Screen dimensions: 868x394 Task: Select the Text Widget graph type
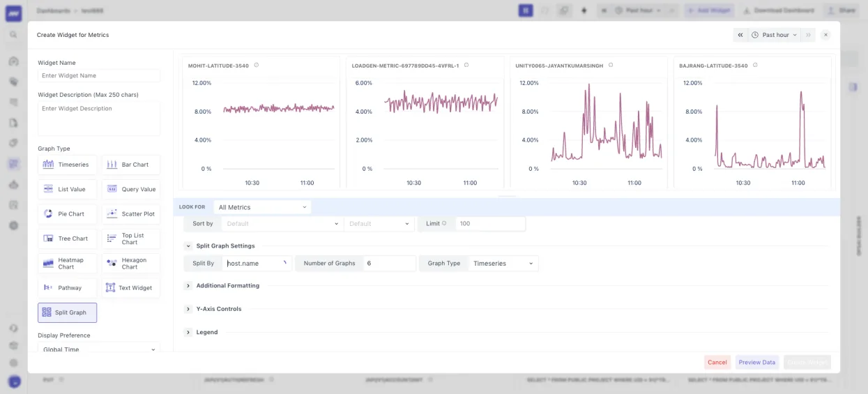131,287
